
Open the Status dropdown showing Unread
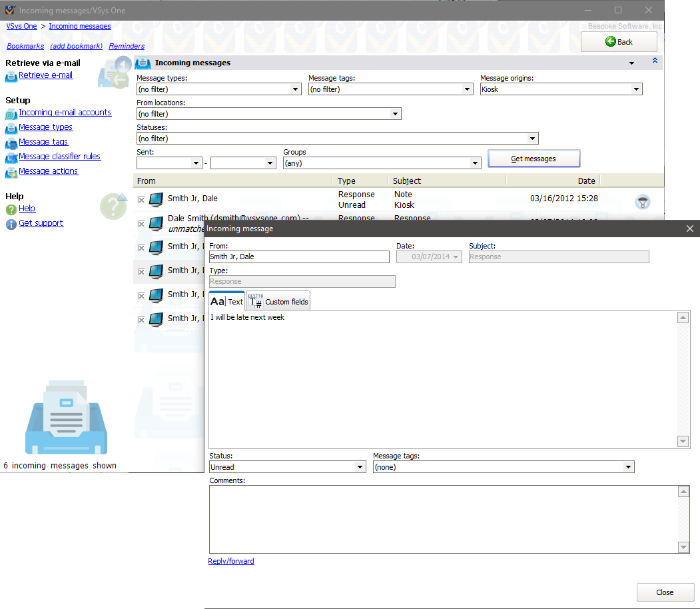click(360, 468)
